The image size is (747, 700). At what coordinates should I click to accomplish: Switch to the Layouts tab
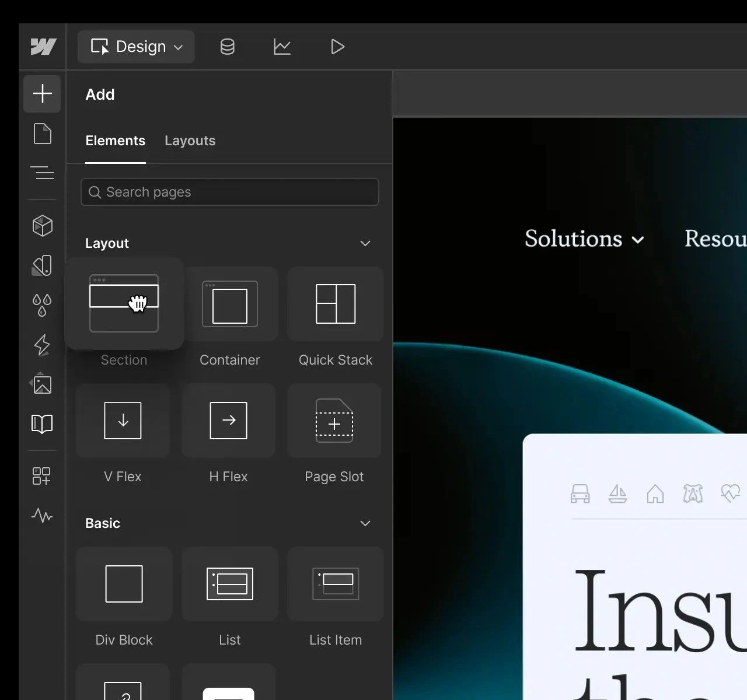[x=190, y=141]
